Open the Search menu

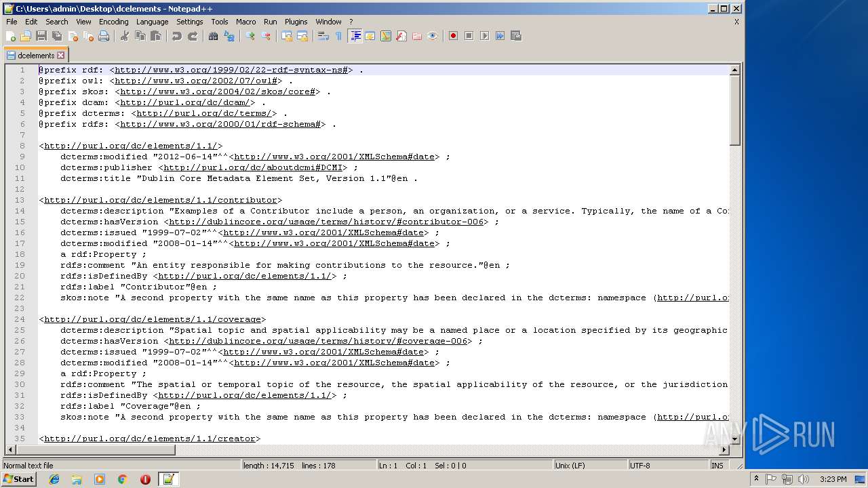point(56,22)
